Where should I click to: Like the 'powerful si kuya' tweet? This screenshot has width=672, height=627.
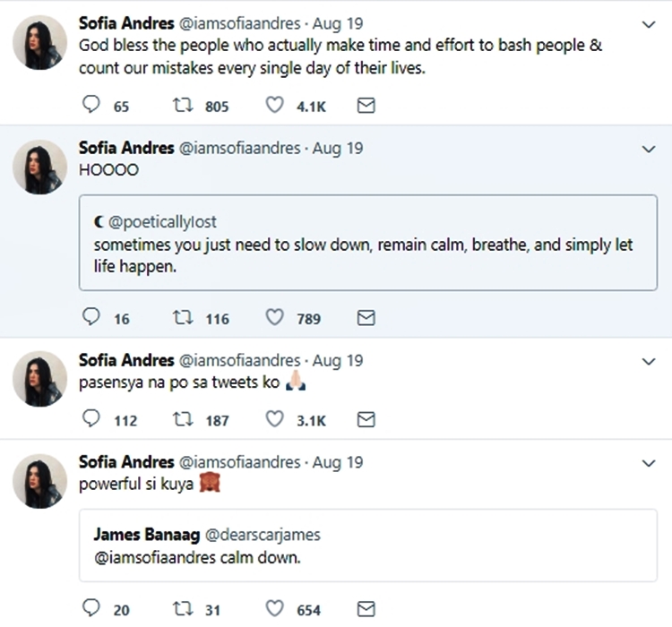click(x=275, y=609)
